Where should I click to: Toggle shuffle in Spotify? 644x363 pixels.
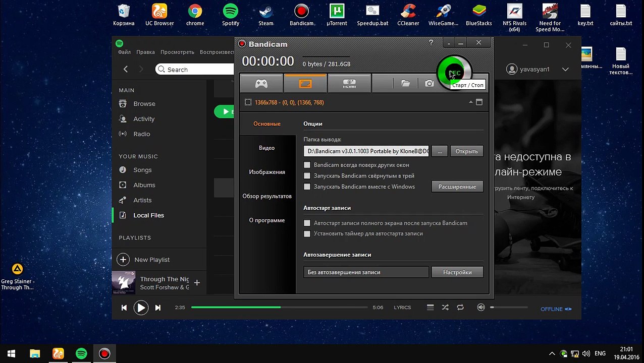pos(445,308)
